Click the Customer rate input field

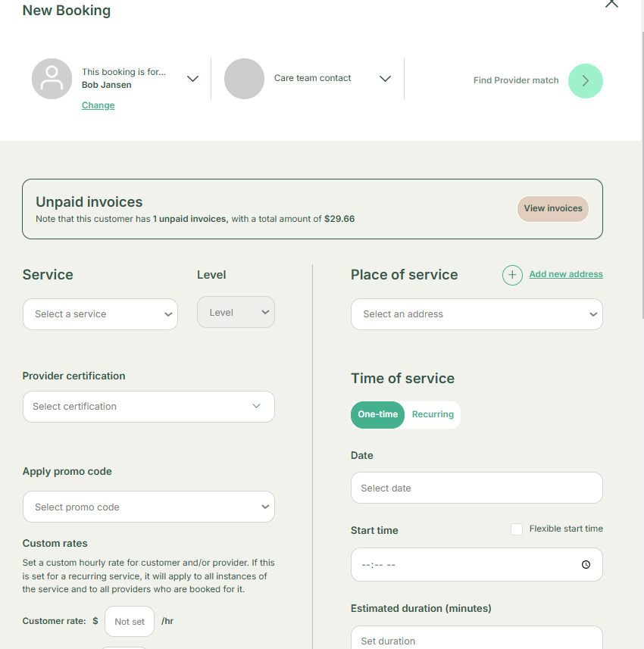(x=130, y=622)
